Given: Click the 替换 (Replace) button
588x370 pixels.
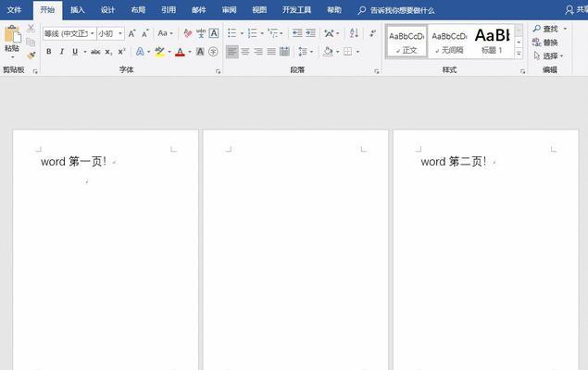Looking at the screenshot, I should click(545, 43).
